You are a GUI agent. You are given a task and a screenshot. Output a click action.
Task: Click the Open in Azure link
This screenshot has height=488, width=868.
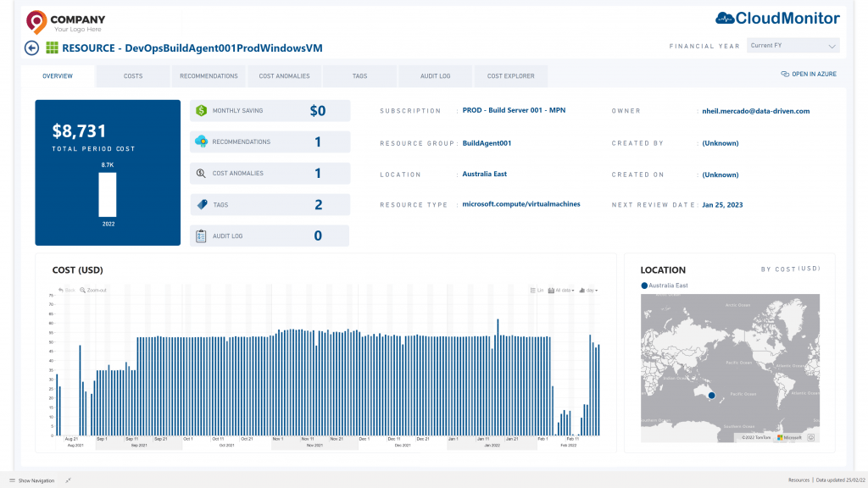pos(809,75)
